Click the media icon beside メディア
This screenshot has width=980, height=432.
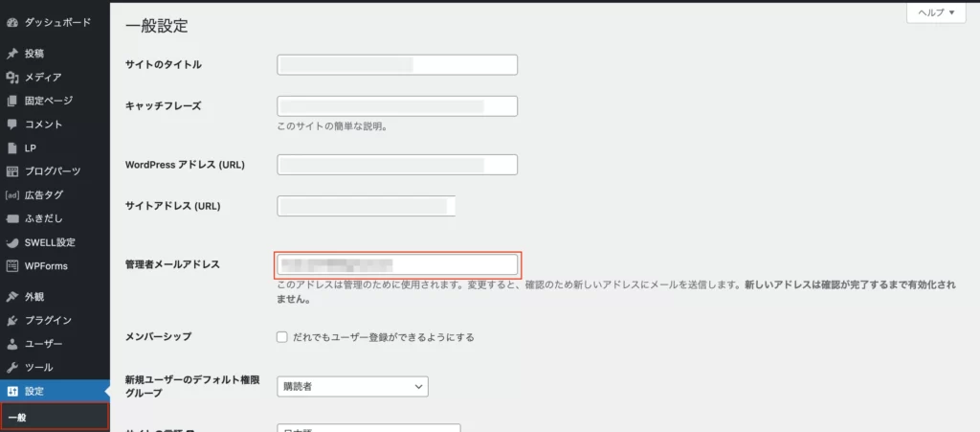coord(11,78)
